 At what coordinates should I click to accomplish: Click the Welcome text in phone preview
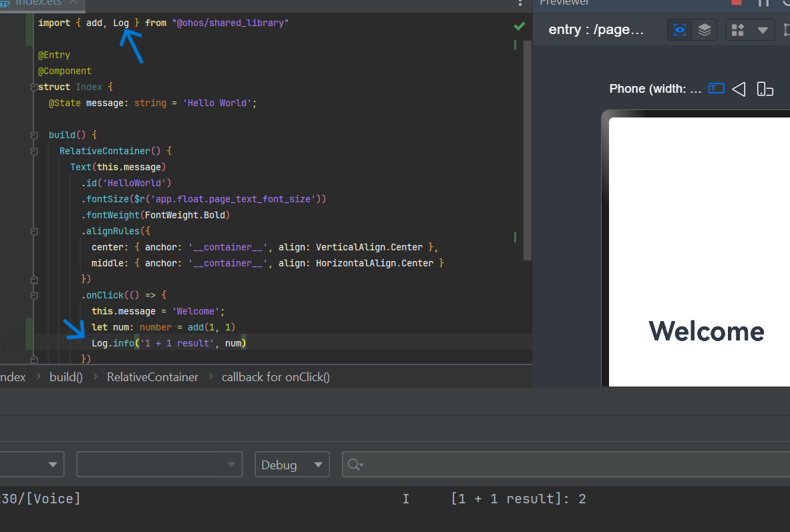[707, 331]
